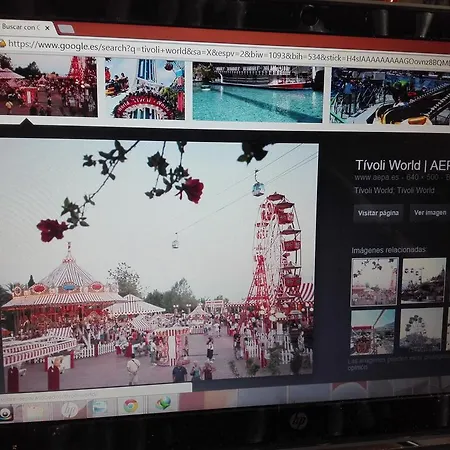Open the HP app in the taskbar

pos(69,410)
